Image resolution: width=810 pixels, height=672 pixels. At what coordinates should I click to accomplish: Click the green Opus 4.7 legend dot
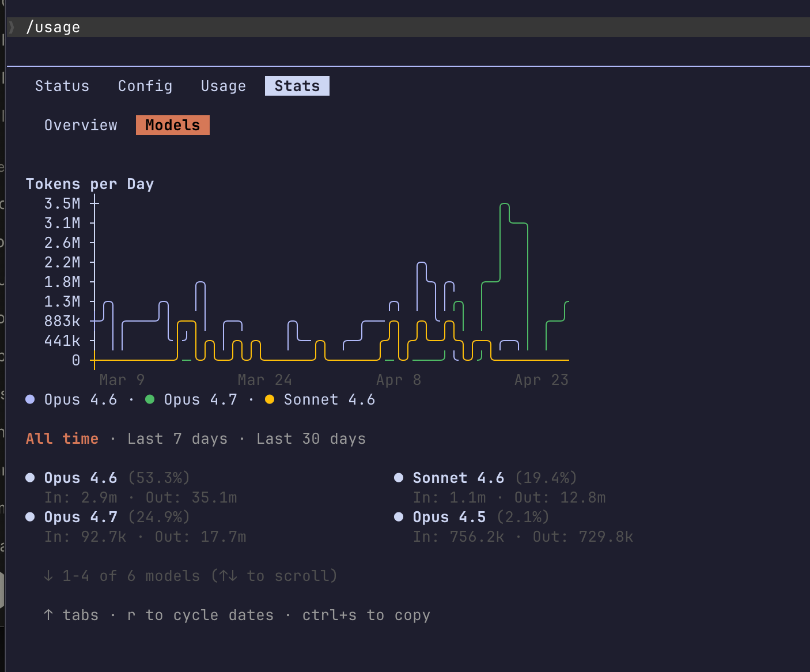point(150,399)
